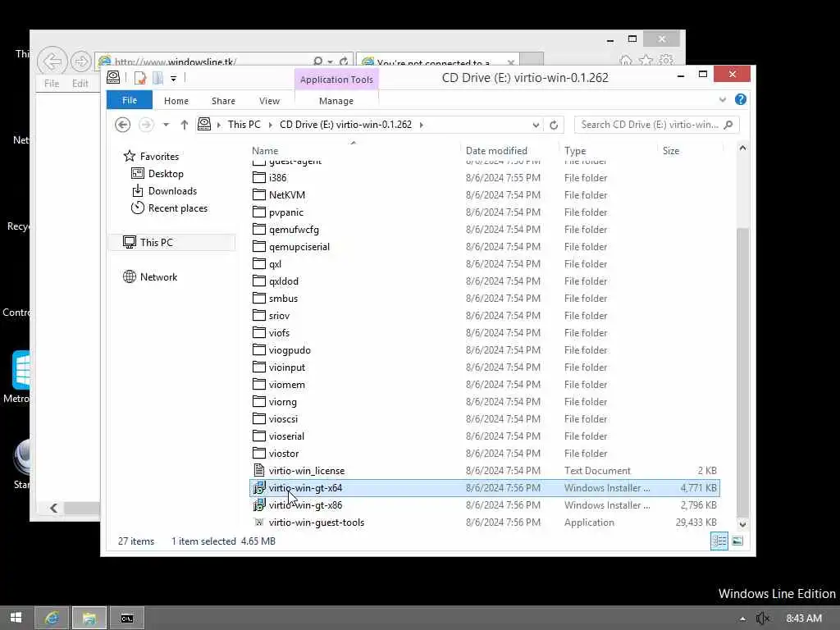The width and height of the screenshot is (840, 630).
Task: Open the Share ribbon tab
Action: coord(223,101)
